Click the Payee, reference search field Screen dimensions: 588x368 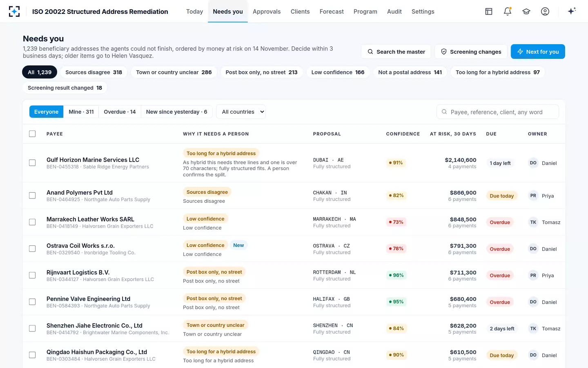(498, 112)
